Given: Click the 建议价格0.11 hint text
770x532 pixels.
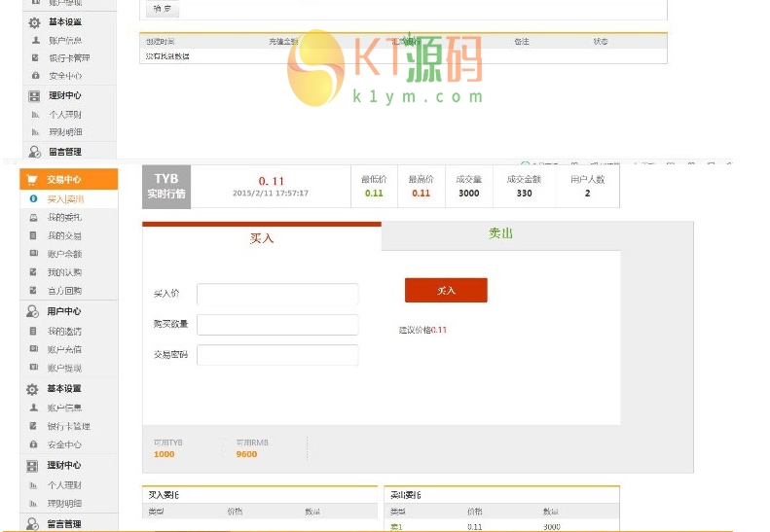Looking at the screenshot, I should (x=422, y=331).
